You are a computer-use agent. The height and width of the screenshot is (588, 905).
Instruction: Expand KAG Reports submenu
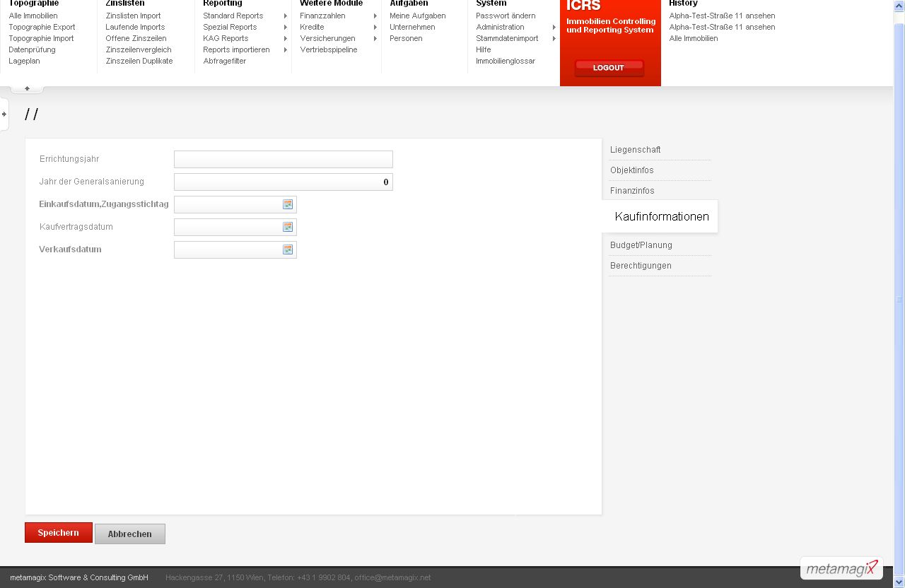point(286,38)
